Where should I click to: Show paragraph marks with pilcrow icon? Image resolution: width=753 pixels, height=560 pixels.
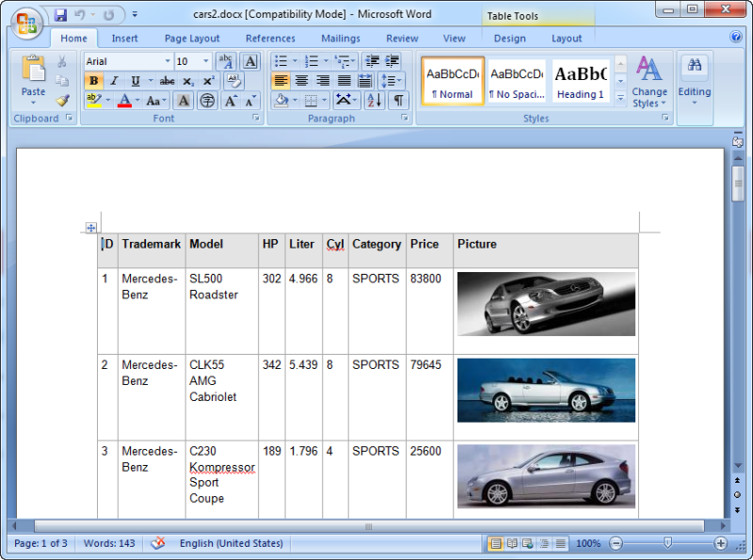398,101
